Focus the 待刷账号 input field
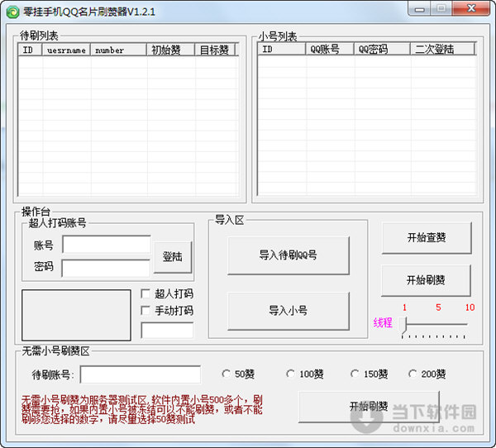This screenshot has height=448, width=496. [x=141, y=374]
